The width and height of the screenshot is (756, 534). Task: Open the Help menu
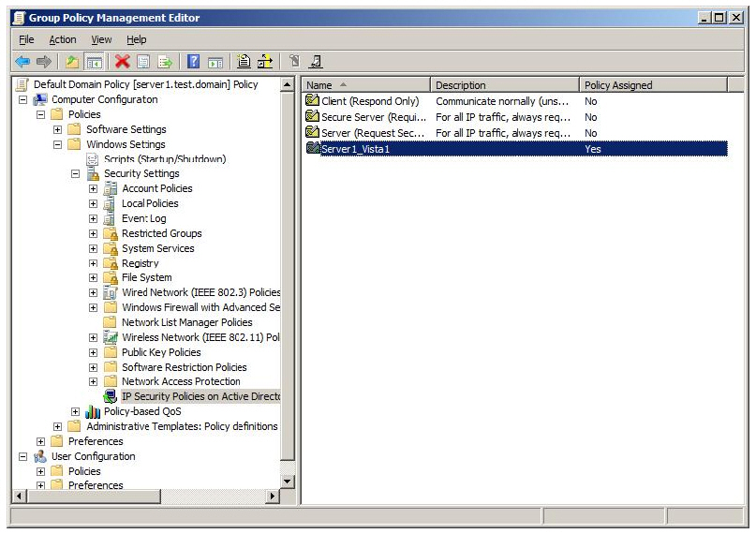[x=137, y=39]
